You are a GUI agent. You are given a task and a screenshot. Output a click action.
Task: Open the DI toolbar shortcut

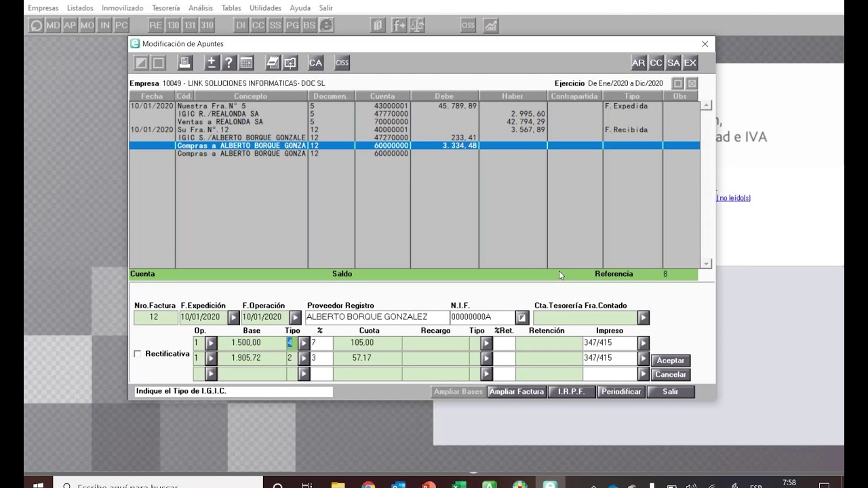point(241,26)
